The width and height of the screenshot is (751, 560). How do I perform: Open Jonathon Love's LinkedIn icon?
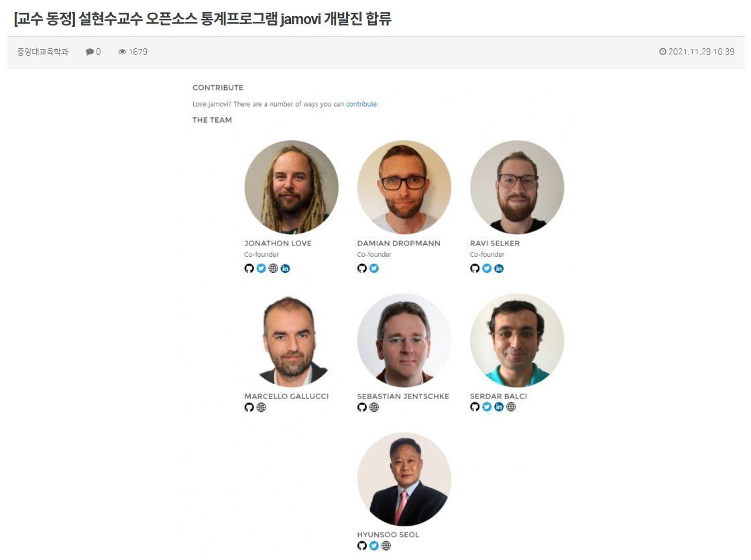286,268
